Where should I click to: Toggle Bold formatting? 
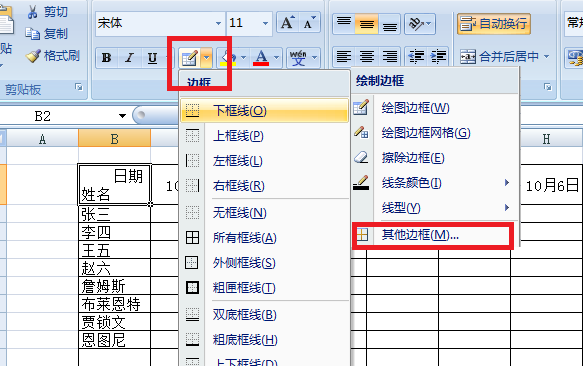pos(107,58)
